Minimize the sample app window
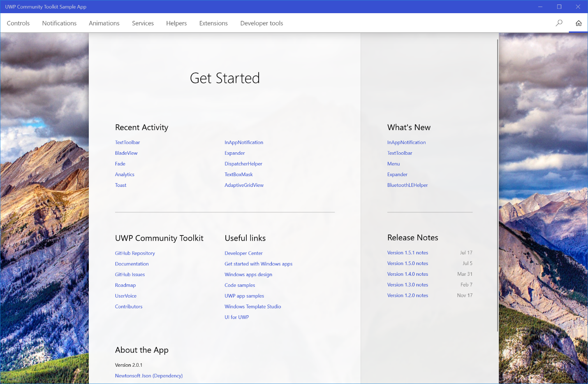The width and height of the screenshot is (588, 384). point(540,7)
